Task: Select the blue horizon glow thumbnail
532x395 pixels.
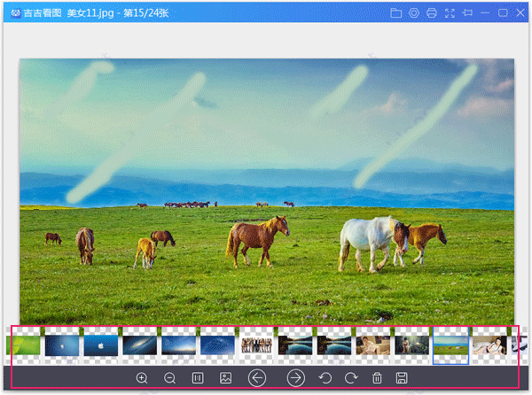Action: click(x=178, y=345)
